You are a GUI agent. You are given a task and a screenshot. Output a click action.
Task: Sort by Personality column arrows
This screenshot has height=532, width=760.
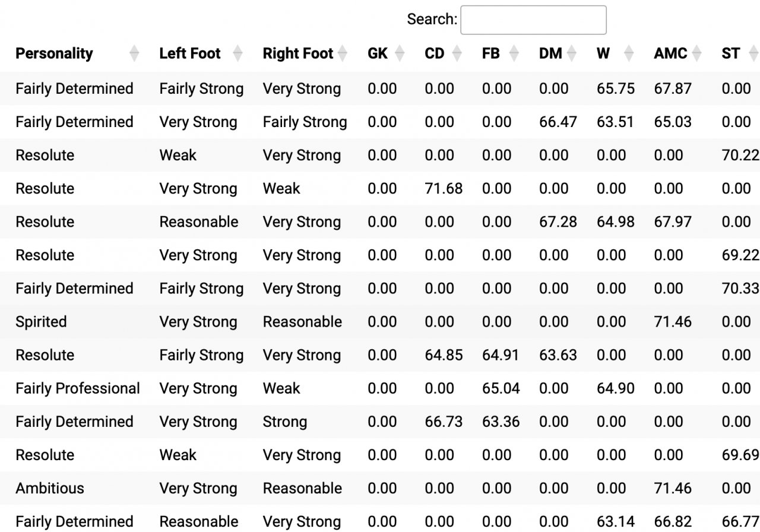134,53
